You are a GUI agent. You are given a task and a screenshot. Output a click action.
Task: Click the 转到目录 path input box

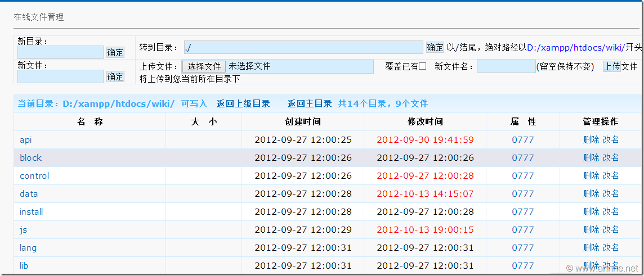tap(303, 47)
